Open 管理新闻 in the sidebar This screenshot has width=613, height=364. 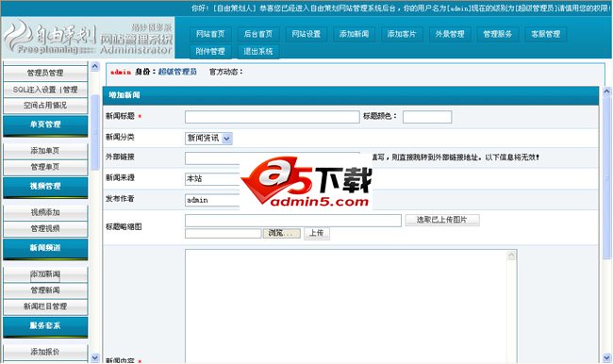(45, 290)
